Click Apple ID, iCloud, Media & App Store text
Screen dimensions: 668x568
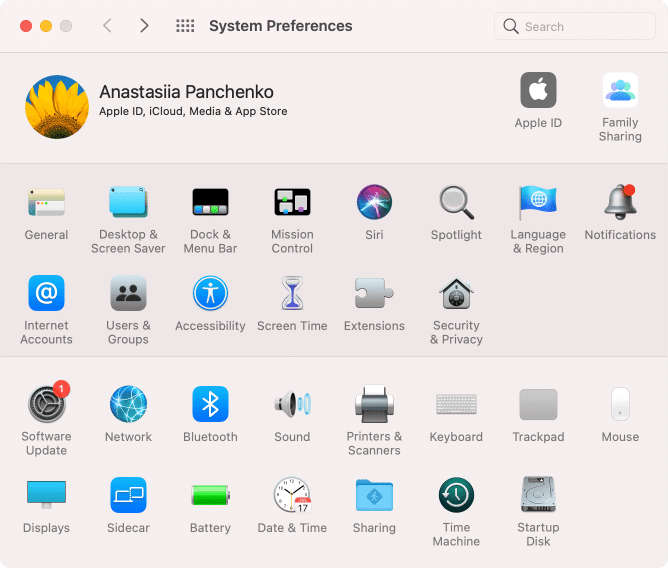[x=193, y=112]
